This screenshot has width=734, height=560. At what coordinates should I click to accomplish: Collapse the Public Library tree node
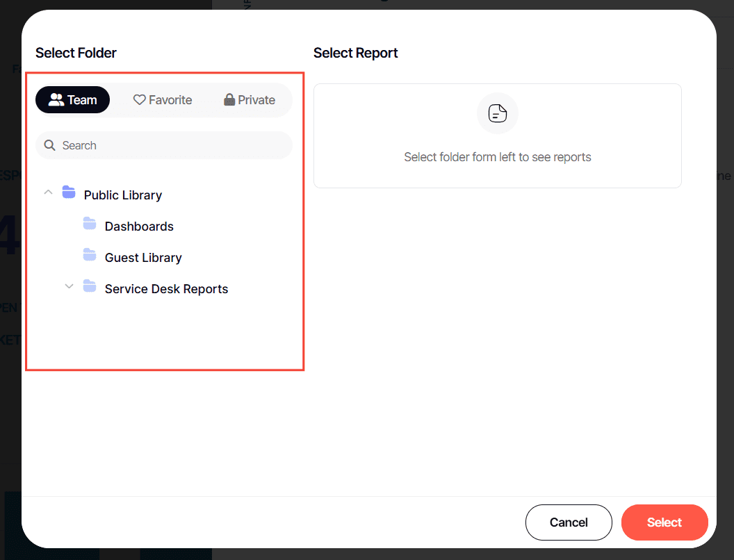click(x=48, y=192)
